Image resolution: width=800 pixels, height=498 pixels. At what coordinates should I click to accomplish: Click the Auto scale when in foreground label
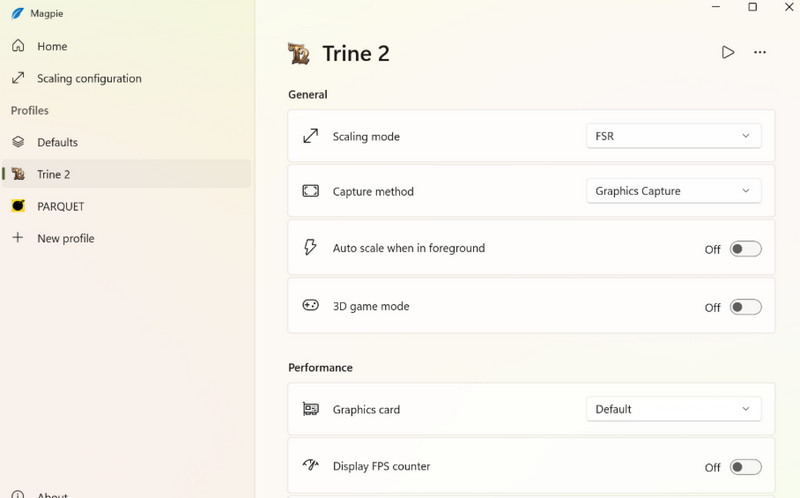click(409, 248)
